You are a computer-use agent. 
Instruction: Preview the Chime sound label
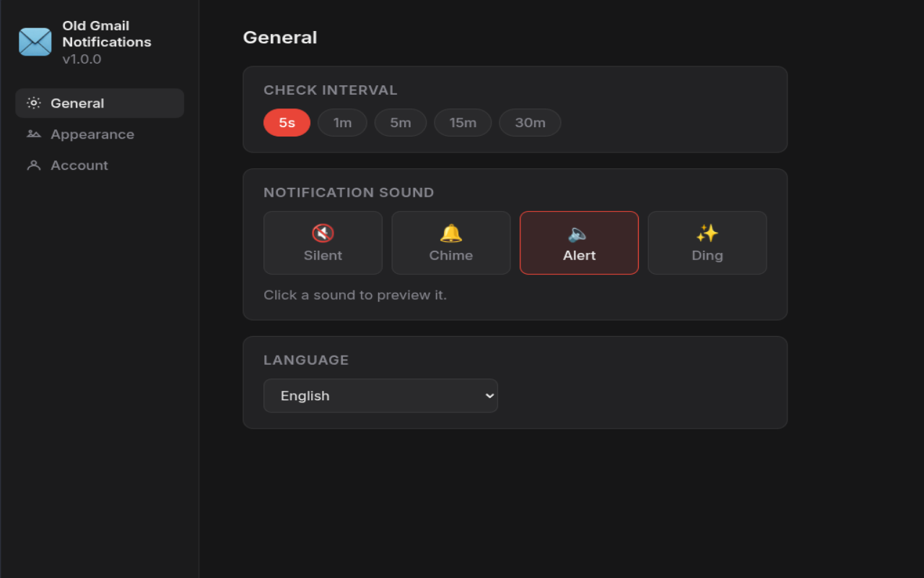[x=451, y=256]
